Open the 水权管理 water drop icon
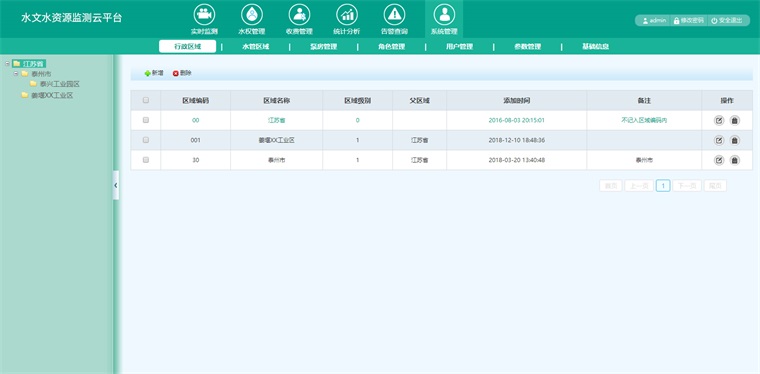The image size is (760, 374). (x=252, y=15)
